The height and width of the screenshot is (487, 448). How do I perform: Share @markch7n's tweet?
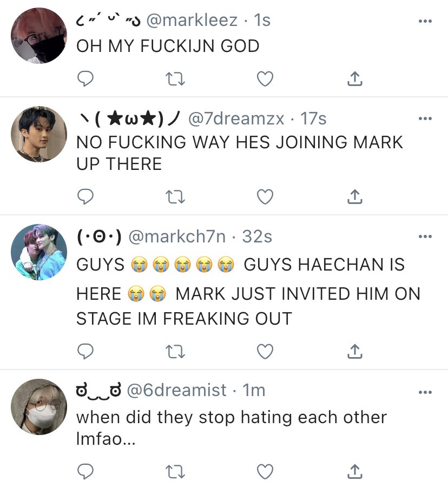(x=355, y=352)
